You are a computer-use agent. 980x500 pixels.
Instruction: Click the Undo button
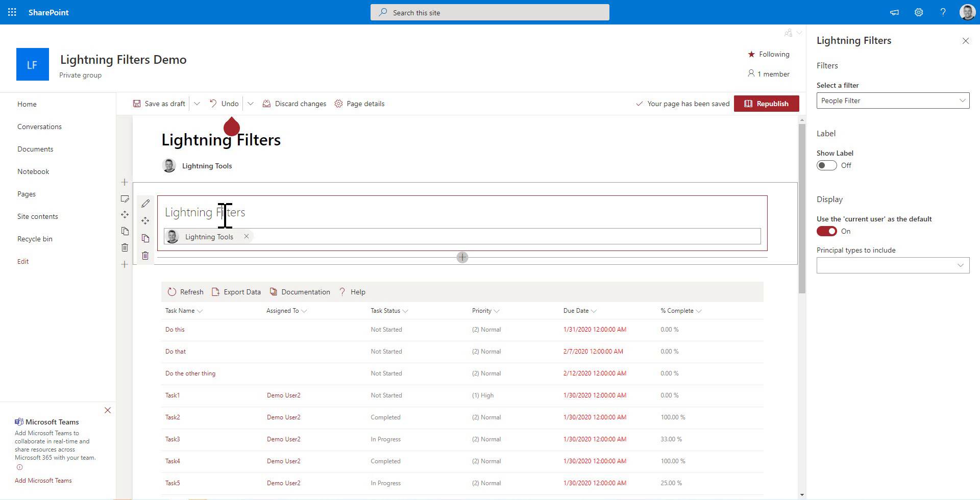(x=224, y=104)
